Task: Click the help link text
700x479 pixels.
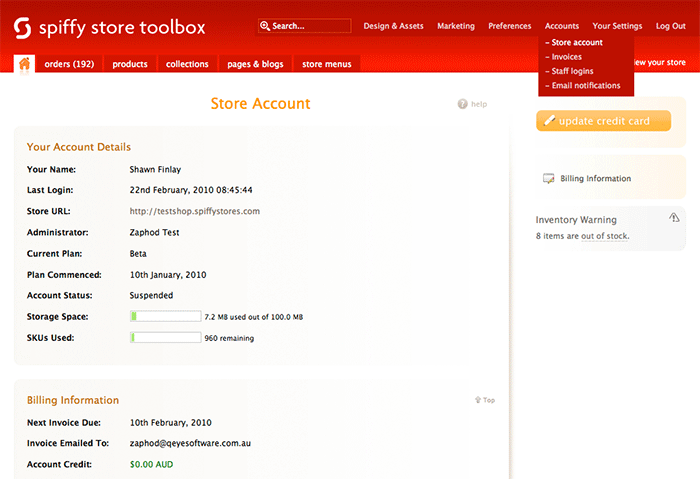Action: [x=479, y=104]
